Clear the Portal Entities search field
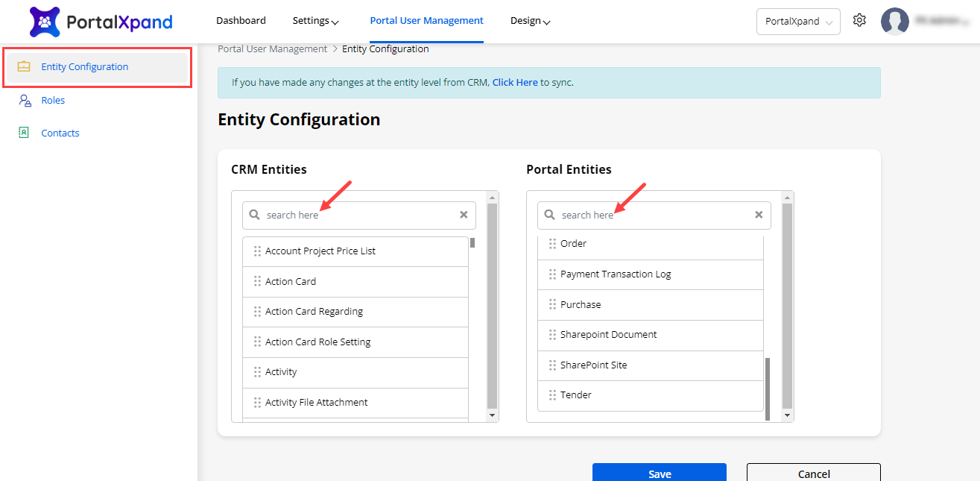This screenshot has width=980, height=481. (x=759, y=215)
